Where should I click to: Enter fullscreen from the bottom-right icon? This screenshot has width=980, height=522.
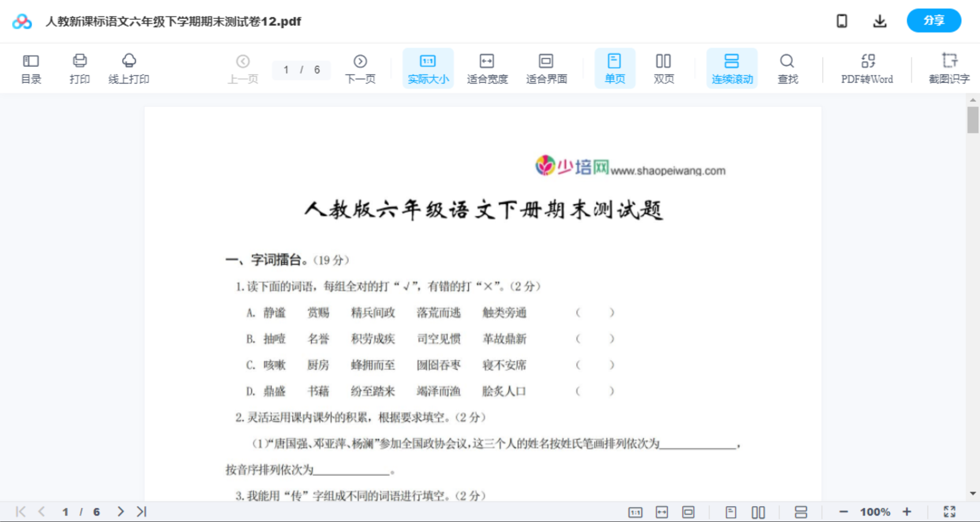coord(949,511)
